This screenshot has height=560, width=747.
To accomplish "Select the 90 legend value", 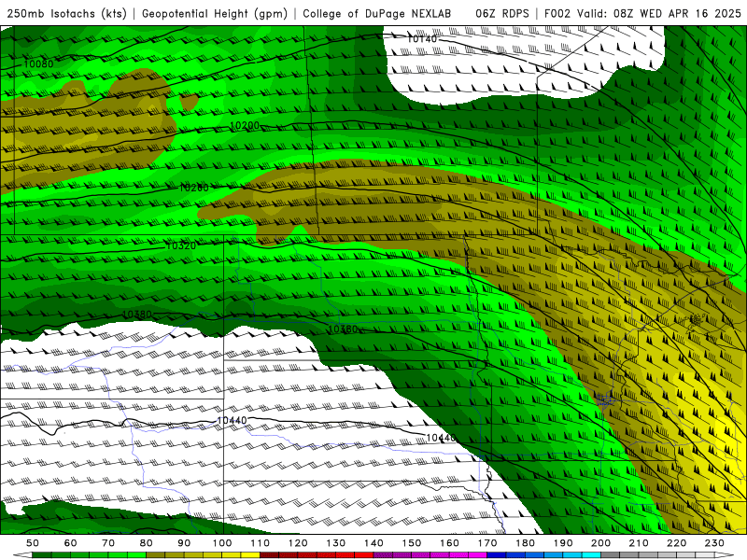I will tap(184, 543).
